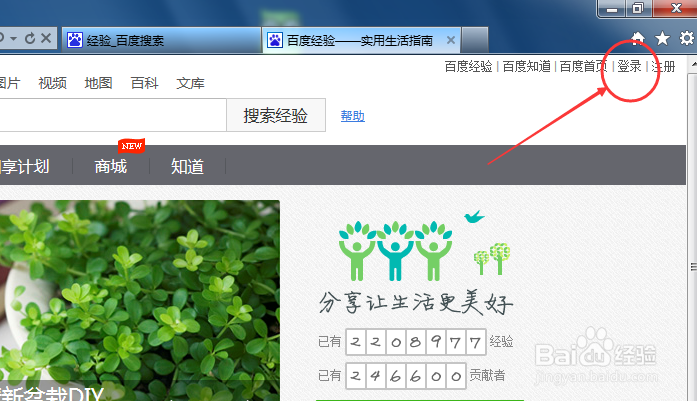Select the 文库 search category

(x=190, y=83)
